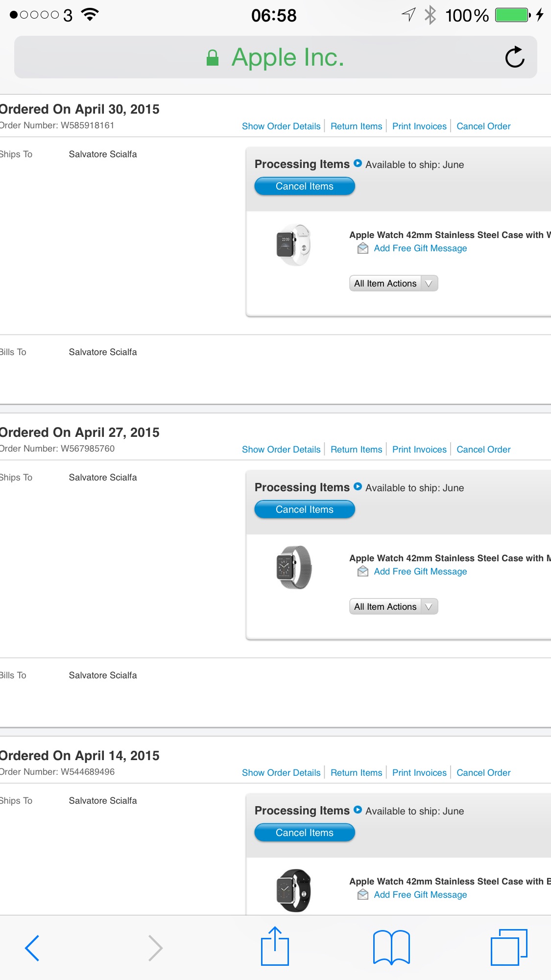Expand All Item Actions for April 27 order

(393, 606)
